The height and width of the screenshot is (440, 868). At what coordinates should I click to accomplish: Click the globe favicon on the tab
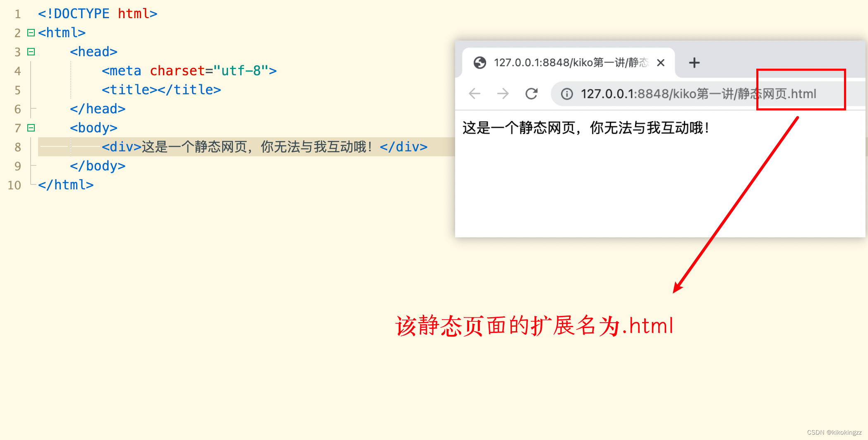pos(480,63)
